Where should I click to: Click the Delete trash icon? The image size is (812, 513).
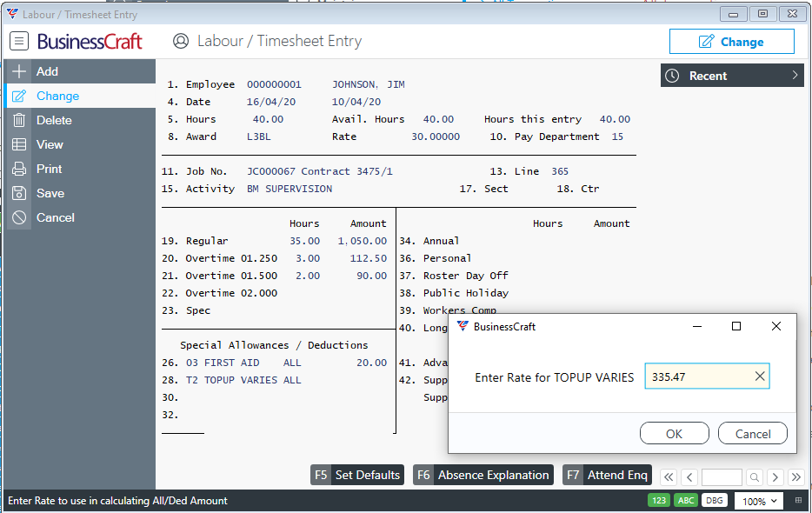pos(19,120)
